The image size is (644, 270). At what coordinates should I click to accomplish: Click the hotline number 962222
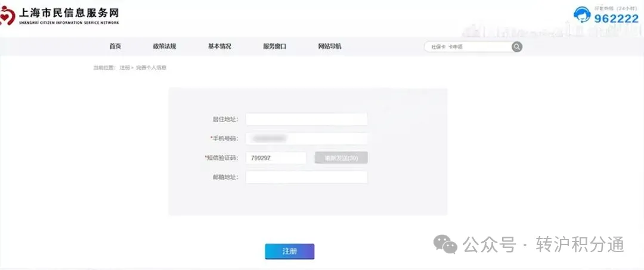[x=617, y=18]
